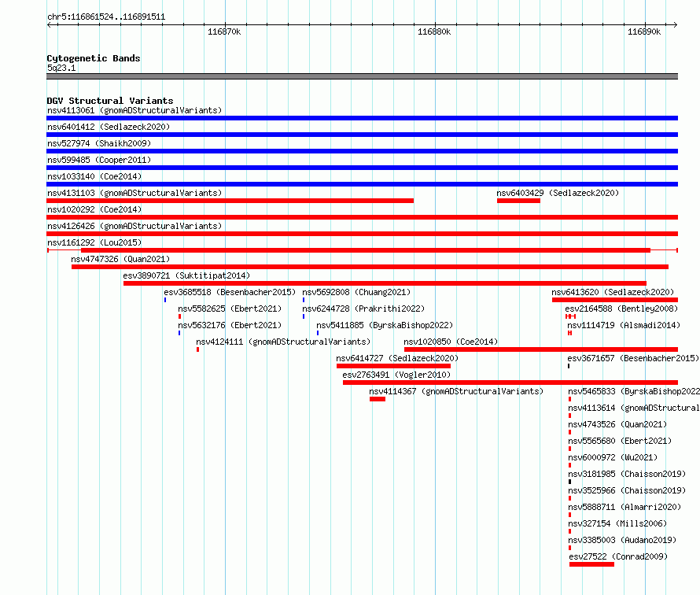Screen dimensions: 700x595
Task: Click the red bar under esv3890721
Action: (x=385, y=283)
